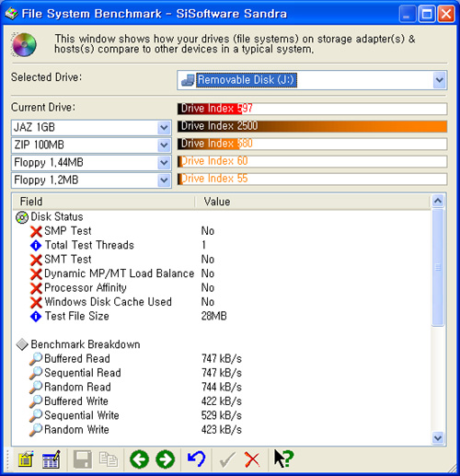Close the File System Benchmark window
Viewport: 460px width, 476px height.
[x=446, y=14]
